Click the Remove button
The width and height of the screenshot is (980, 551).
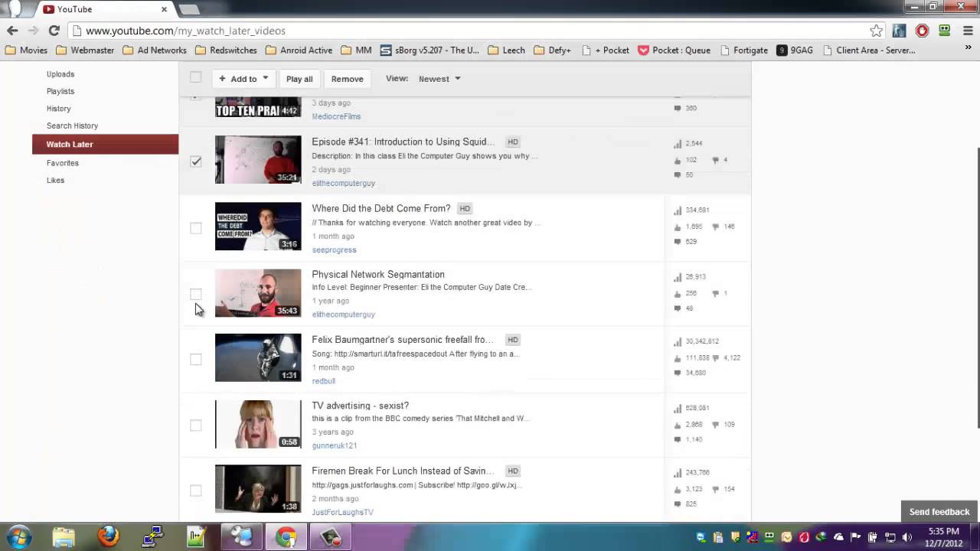point(347,79)
